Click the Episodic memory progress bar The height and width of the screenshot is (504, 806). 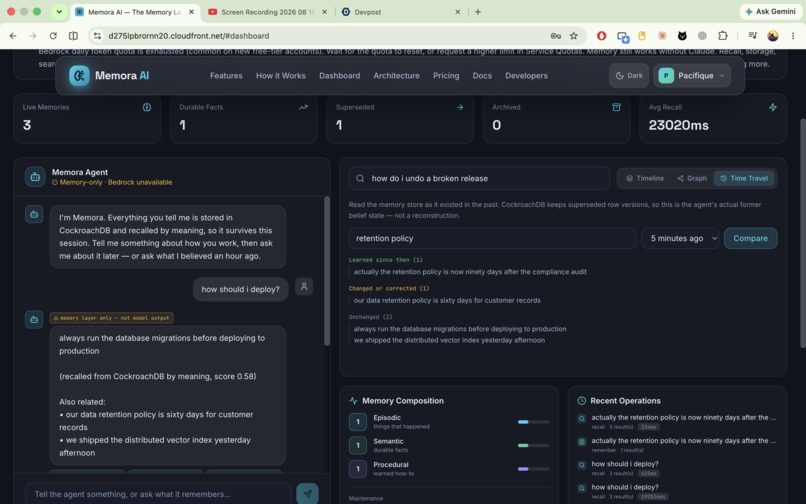[x=533, y=422]
